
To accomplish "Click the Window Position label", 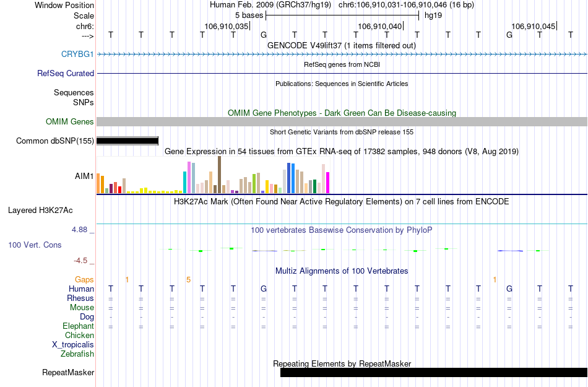I will point(64,5).
